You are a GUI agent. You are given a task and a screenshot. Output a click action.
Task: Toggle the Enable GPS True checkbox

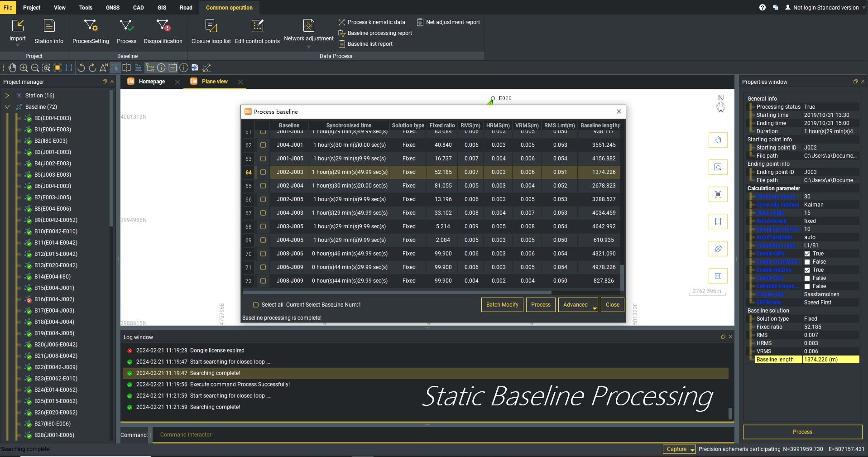coord(807,254)
